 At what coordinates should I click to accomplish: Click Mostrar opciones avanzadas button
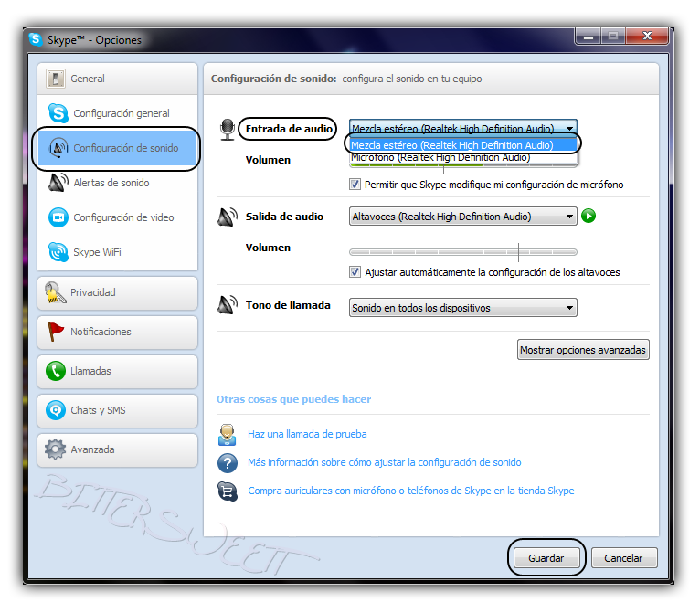(583, 350)
